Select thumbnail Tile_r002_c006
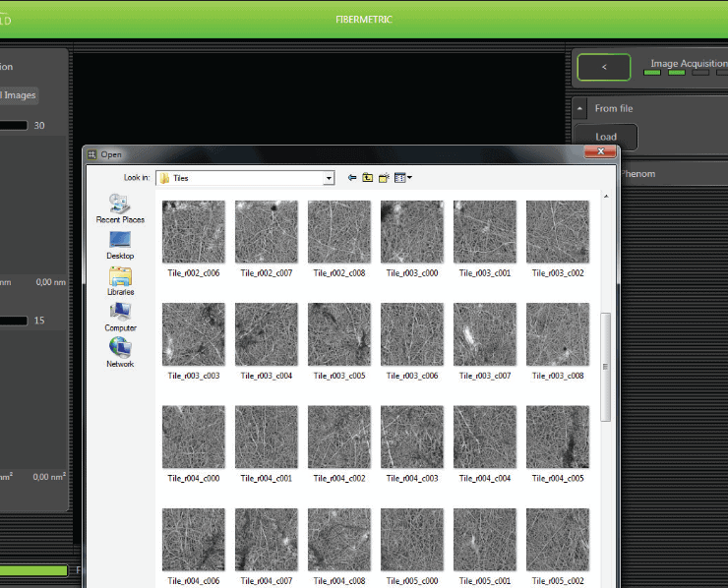This screenshot has height=588, width=728. [x=194, y=232]
